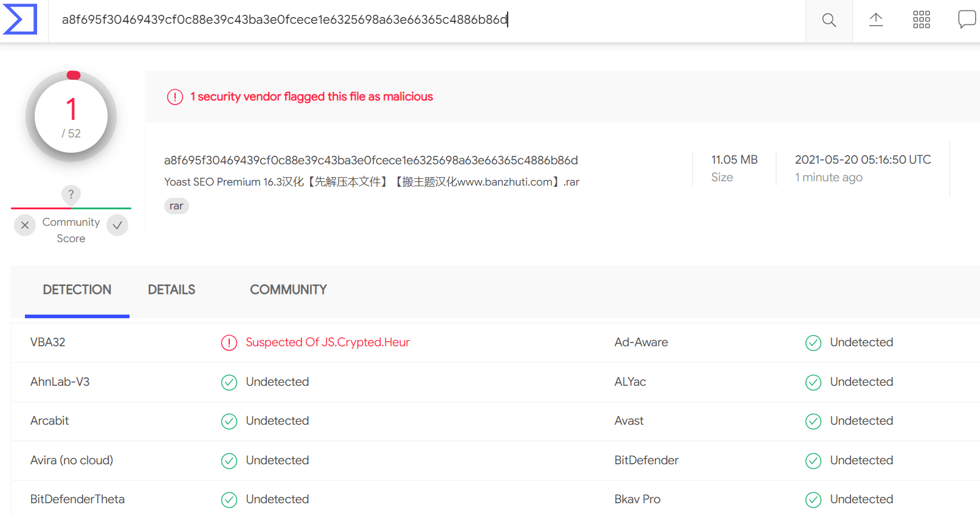Screen dimensions: 980x516
Task: Click the upload file icon
Action: 875,20
